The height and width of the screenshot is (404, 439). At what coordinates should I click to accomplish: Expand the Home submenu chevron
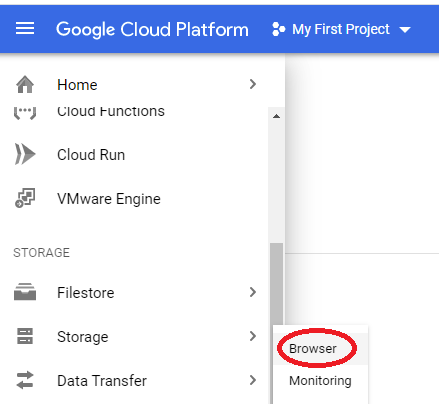[x=253, y=84]
